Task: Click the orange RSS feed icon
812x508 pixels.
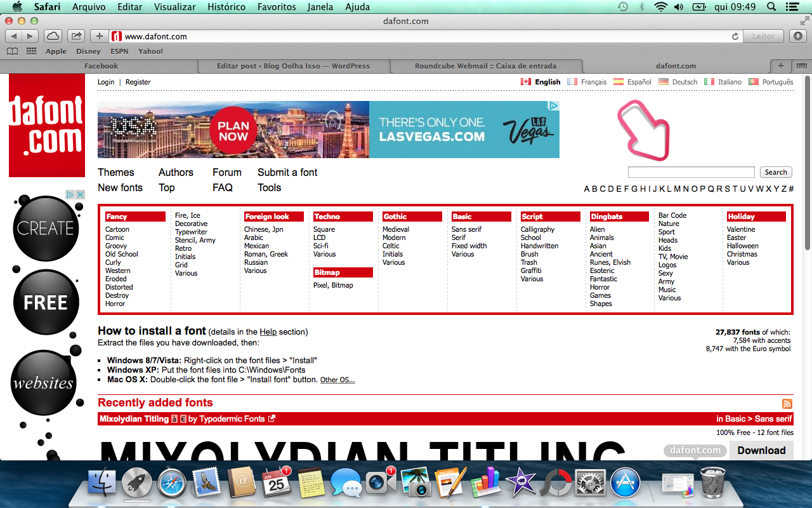Action: point(787,404)
